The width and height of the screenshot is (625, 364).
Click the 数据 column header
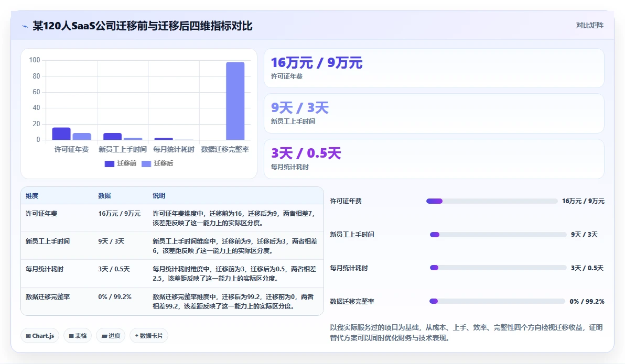[x=104, y=195]
